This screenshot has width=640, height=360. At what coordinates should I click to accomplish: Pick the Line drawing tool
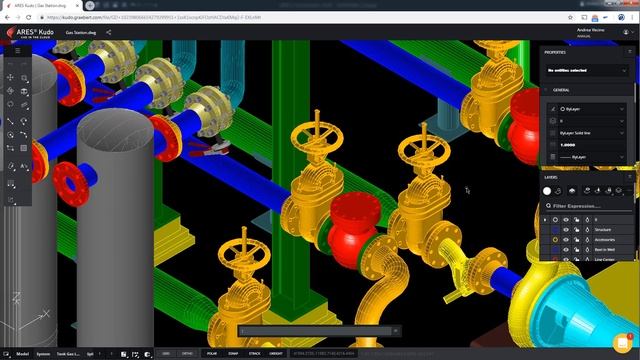(11, 121)
